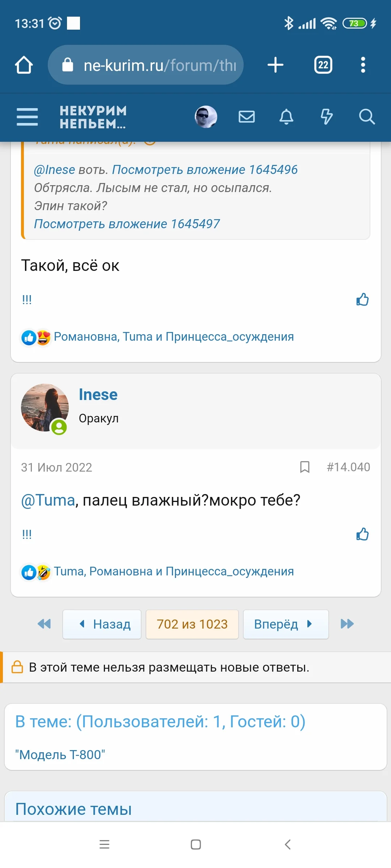Open quick actions via the lightning icon
Image resolution: width=391 pixels, height=868 pixels.
(x=326, y=116)
